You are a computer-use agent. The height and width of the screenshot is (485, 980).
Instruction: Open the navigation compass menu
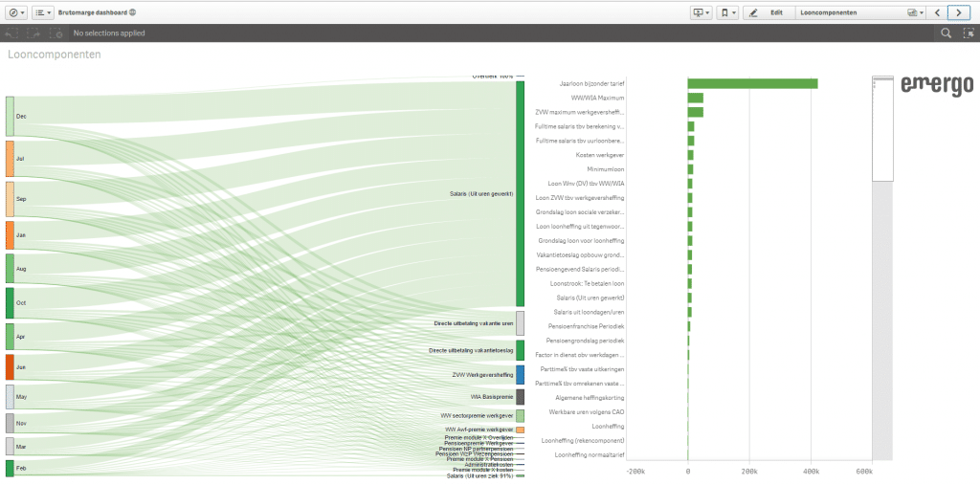pos(16,12)
